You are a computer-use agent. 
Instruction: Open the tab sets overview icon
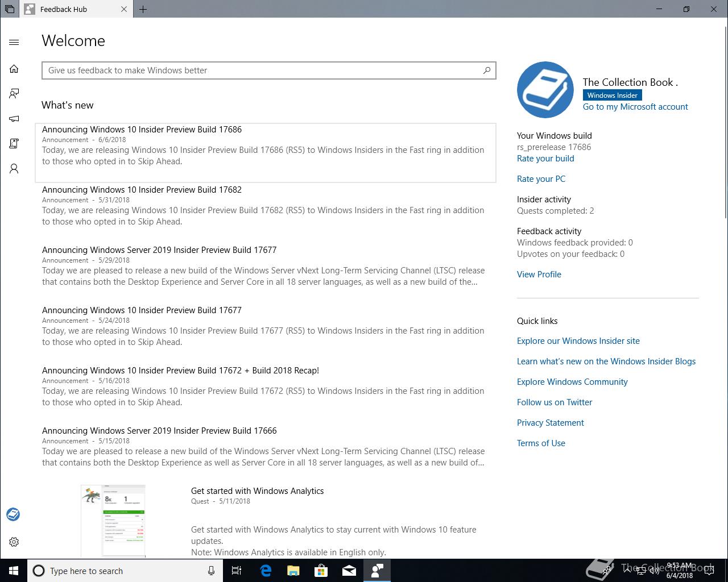(x=10, y=9)
